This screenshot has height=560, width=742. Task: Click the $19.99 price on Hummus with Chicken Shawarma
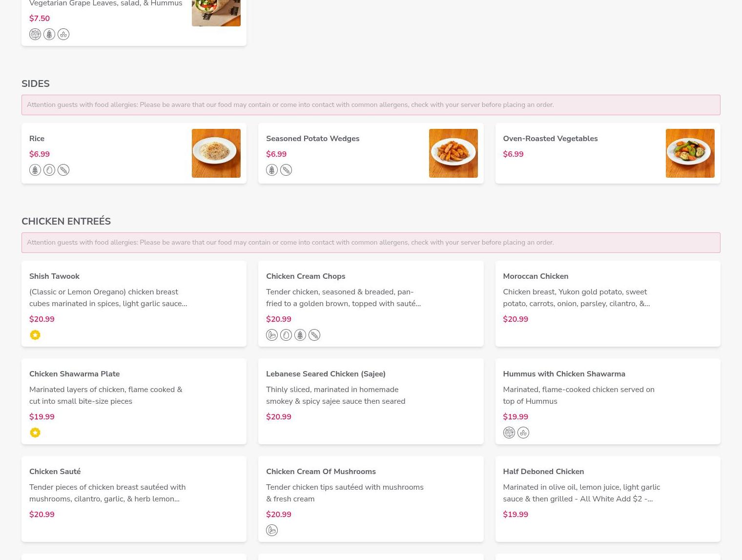(x=515, y=417)
